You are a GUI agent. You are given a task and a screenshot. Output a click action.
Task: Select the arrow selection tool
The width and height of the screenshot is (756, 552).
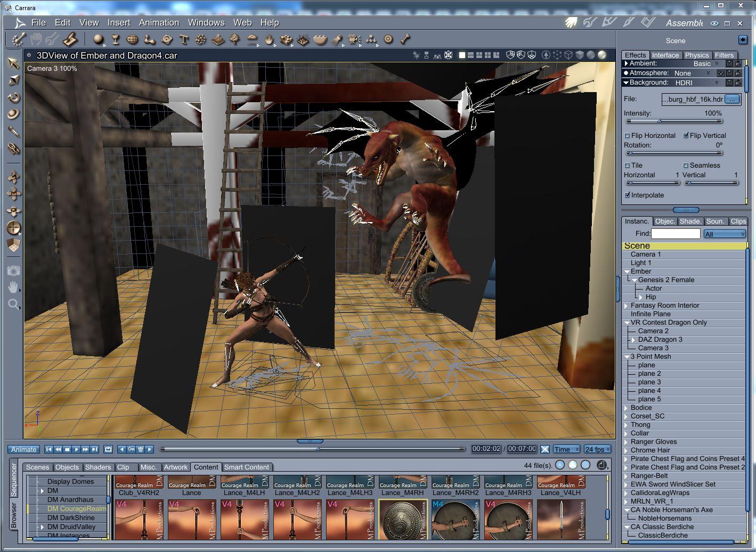[x=13, y=63]
